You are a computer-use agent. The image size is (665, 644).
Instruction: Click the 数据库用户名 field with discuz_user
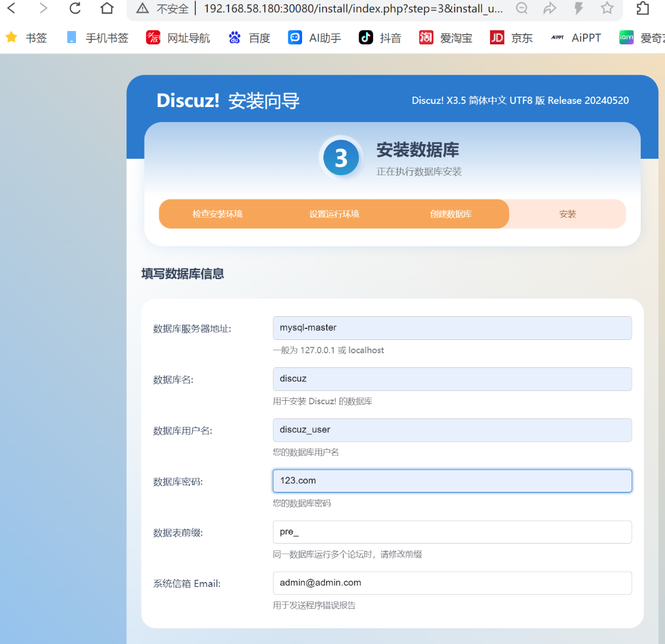pyautogui.click(x=452, y=430)
